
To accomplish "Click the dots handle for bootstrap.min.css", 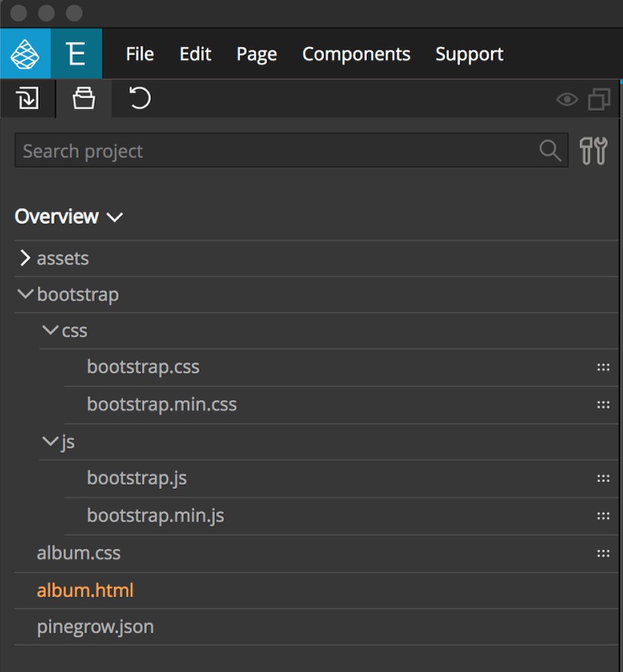I will pos(604,405).
